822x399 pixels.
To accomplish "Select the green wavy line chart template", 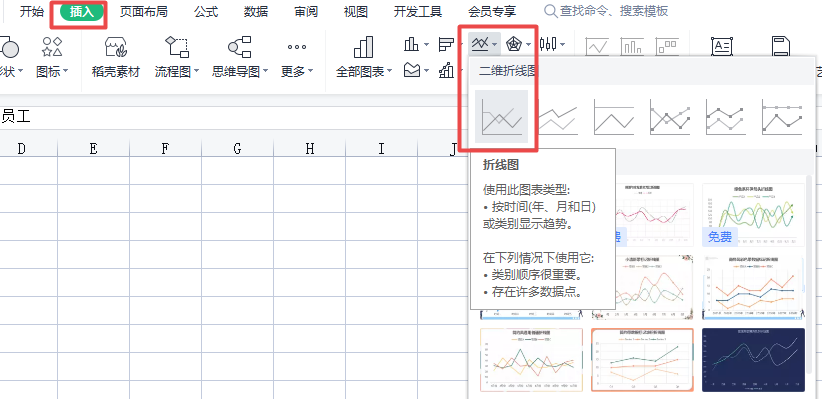I will point(753,215).
